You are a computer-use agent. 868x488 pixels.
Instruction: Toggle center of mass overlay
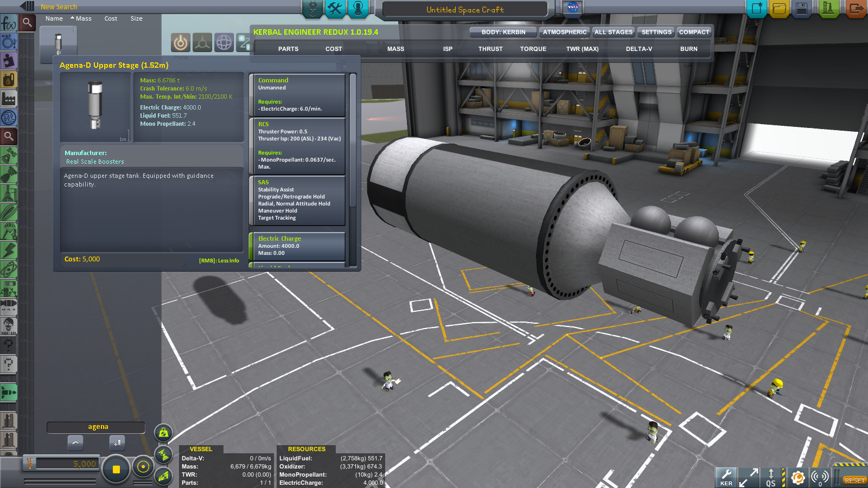coord(163,433)
